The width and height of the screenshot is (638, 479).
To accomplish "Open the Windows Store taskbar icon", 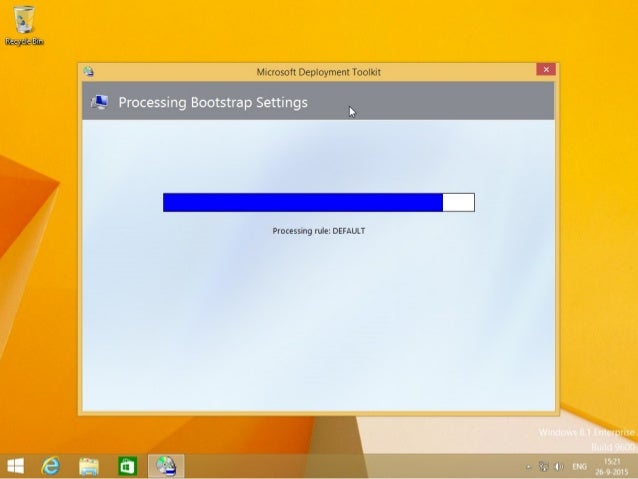I will pyautogui.click(x=127, y=466).
